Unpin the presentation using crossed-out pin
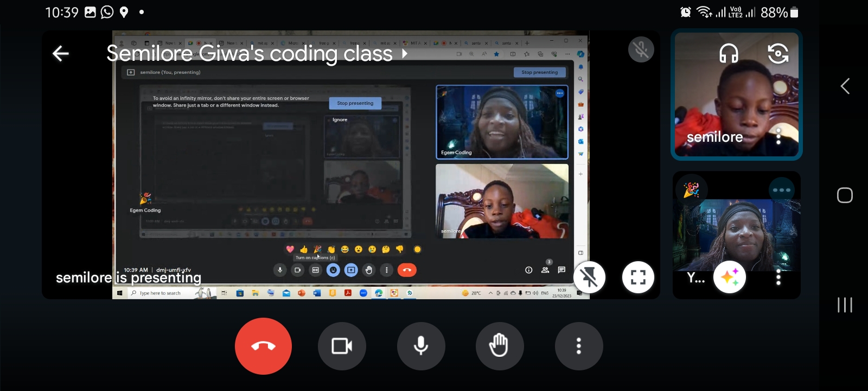This screenshot has width=868, height=391. coord(589,278)
